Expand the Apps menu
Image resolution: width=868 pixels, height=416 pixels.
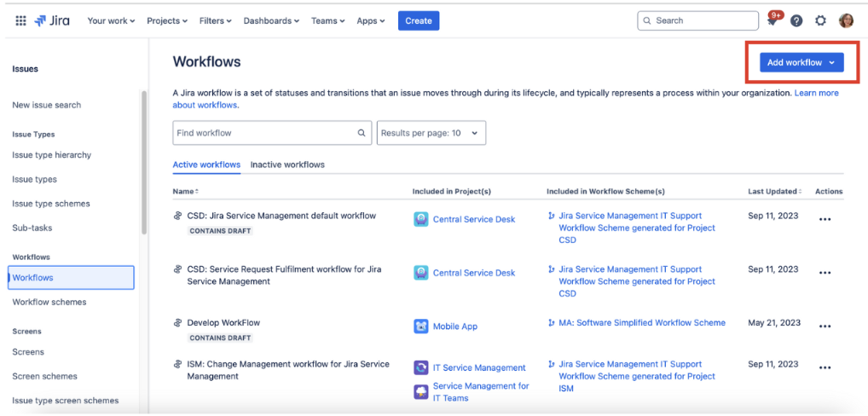[x=370, y=21]
